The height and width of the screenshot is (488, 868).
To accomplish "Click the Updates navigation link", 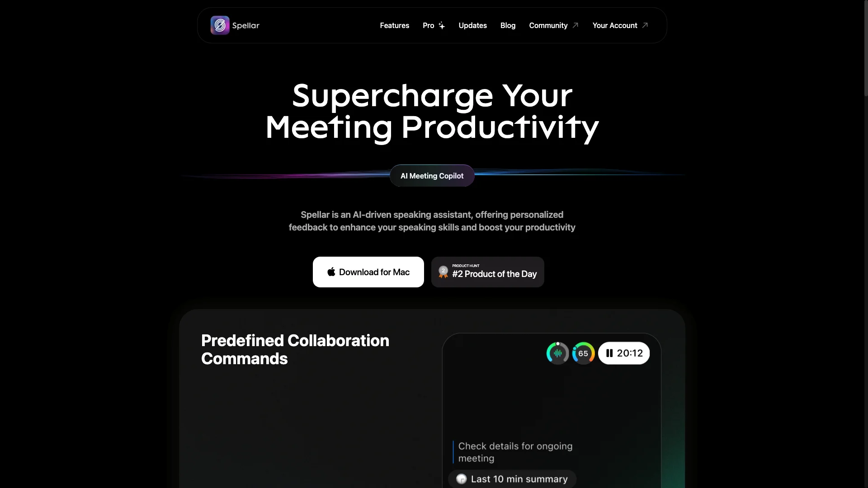I will (x=473, y=25).
